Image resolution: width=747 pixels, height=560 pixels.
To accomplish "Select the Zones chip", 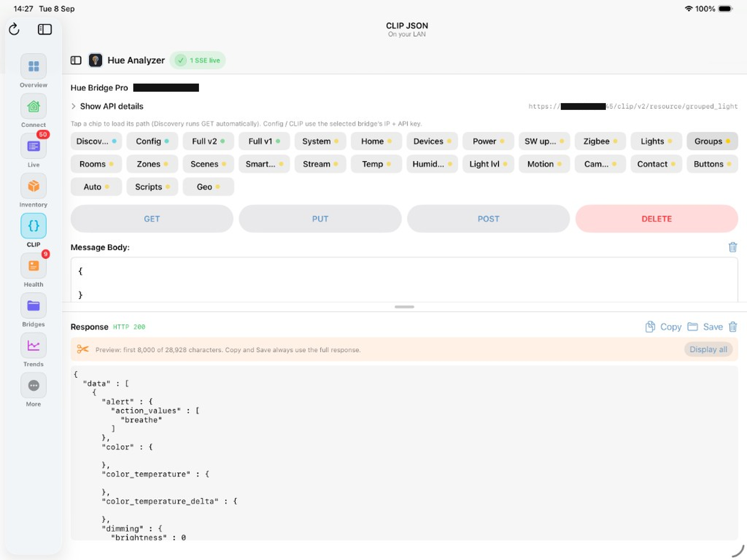I will tap(152, 164).
